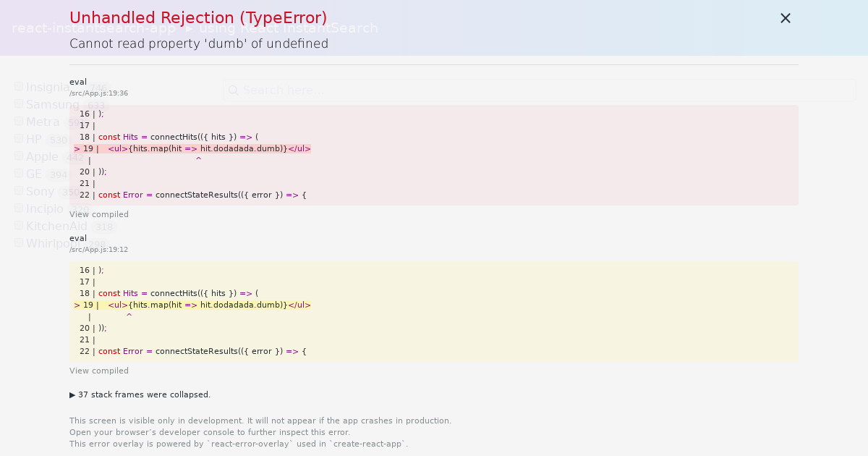Click the search magnifier icon
The image size is (868, 456).
point(233,90)
